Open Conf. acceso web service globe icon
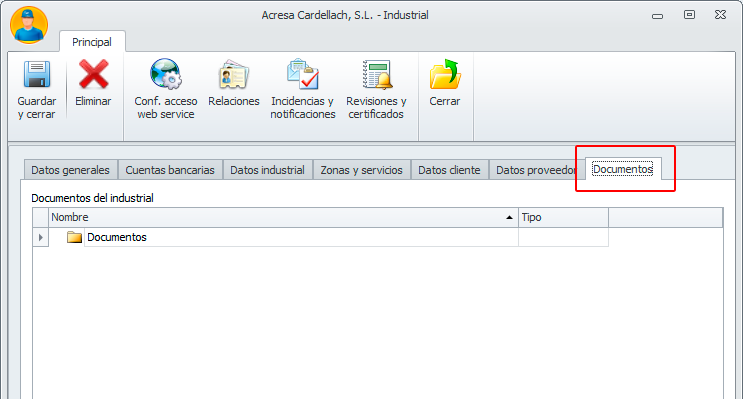The height and width of the screenshot is (399, 743). [165, 74]
